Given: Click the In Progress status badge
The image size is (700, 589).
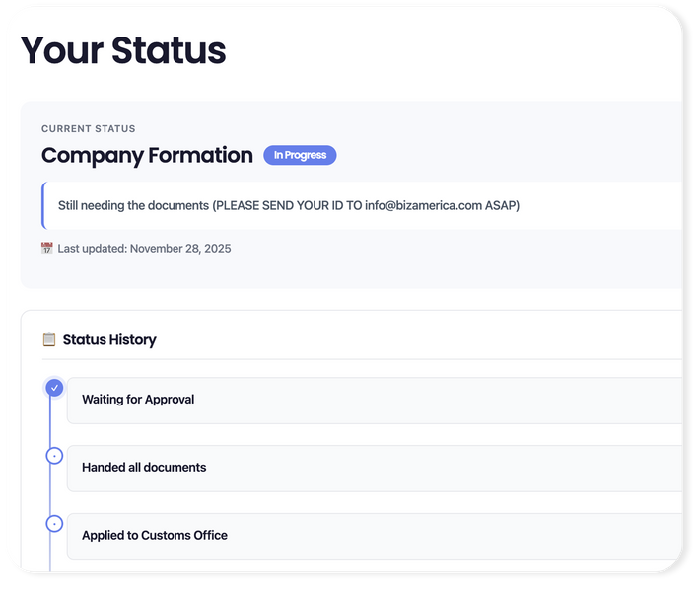Looking at the screenshot, I should [300, 155].
